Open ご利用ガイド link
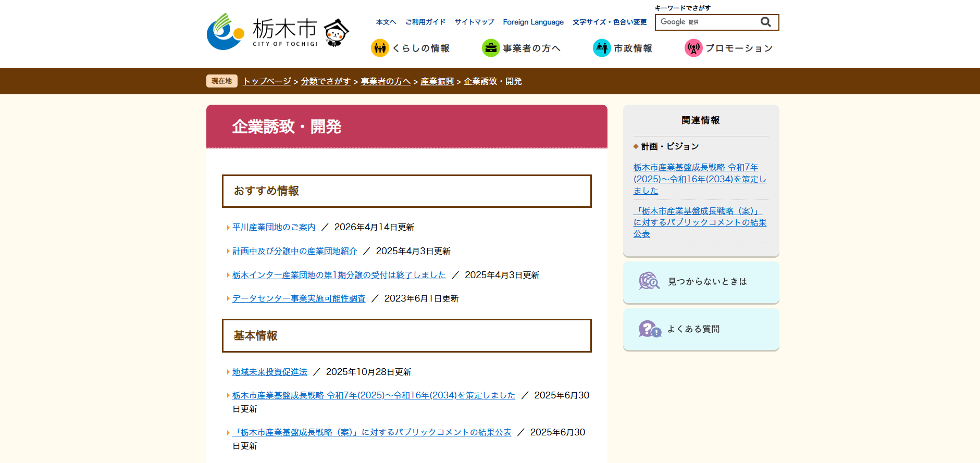Image resolution: width=980 pixels, height=463 pixels. [x=426, y=22]
